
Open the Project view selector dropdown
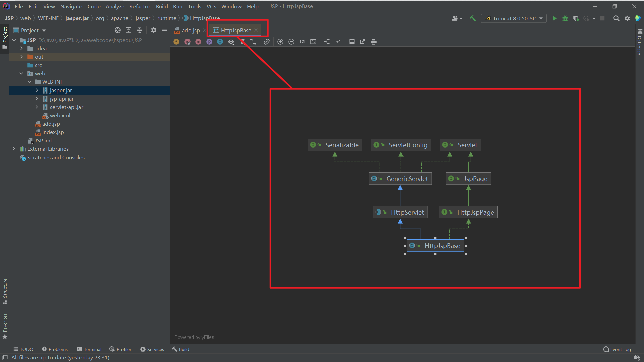[30, 30]
